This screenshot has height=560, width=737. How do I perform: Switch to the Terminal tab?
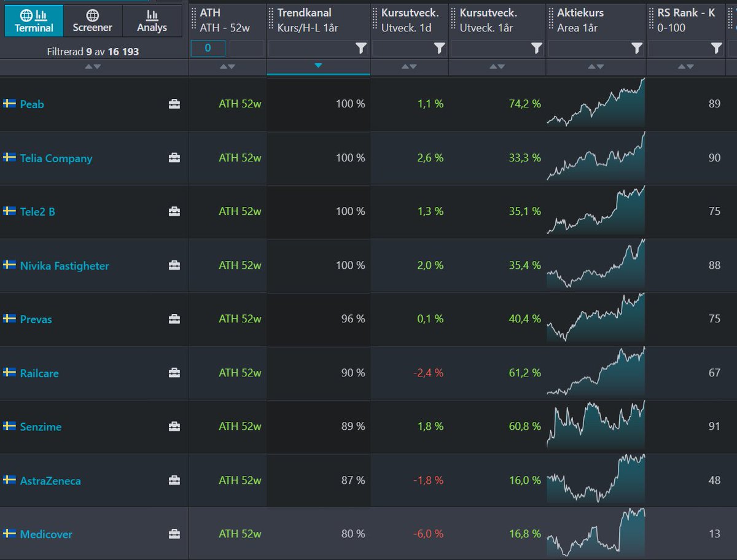pos(34,21)
